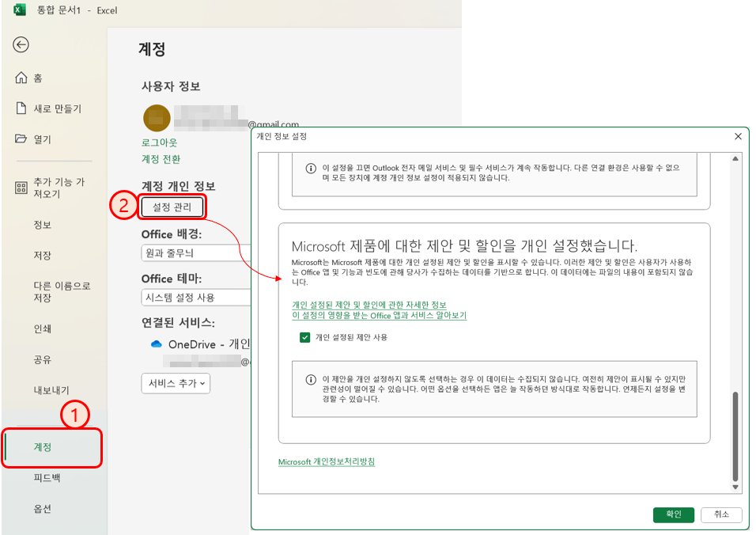Click the info icon in the personalized offers notice
Image resolution: width=756 pixels, height=535 pixels.
pyautogui.click(x=311, y=380)
